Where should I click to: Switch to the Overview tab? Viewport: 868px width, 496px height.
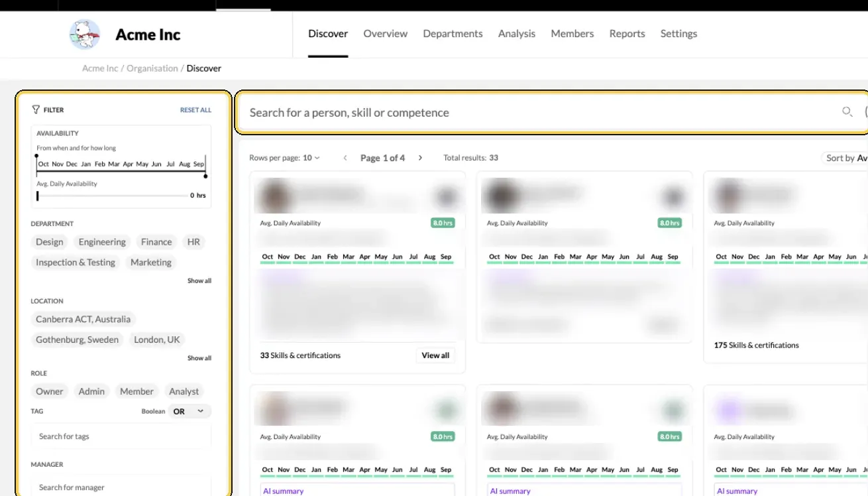[x=386, y=34]
